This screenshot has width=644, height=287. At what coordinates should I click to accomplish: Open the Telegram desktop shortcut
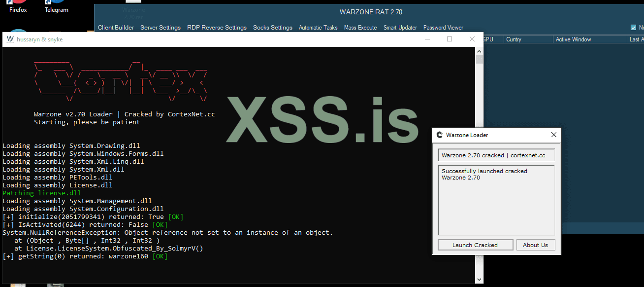click(57, 6)
